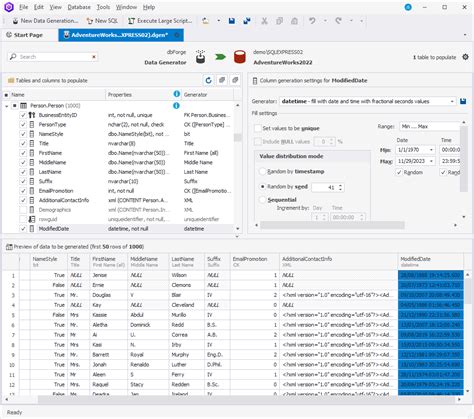Click info icon on Person.Person row
Image resolution: width=474 pixels, height=419 pixels.
click(x=176, y=106)
